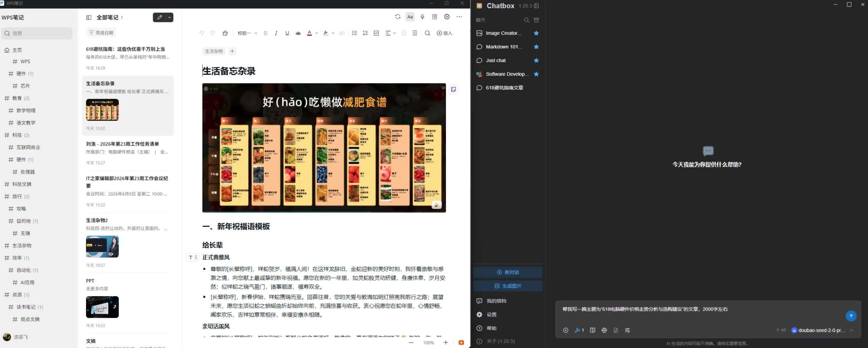Toggle strikethrough formatting
868x348 pixels.
tap(298, 33)
